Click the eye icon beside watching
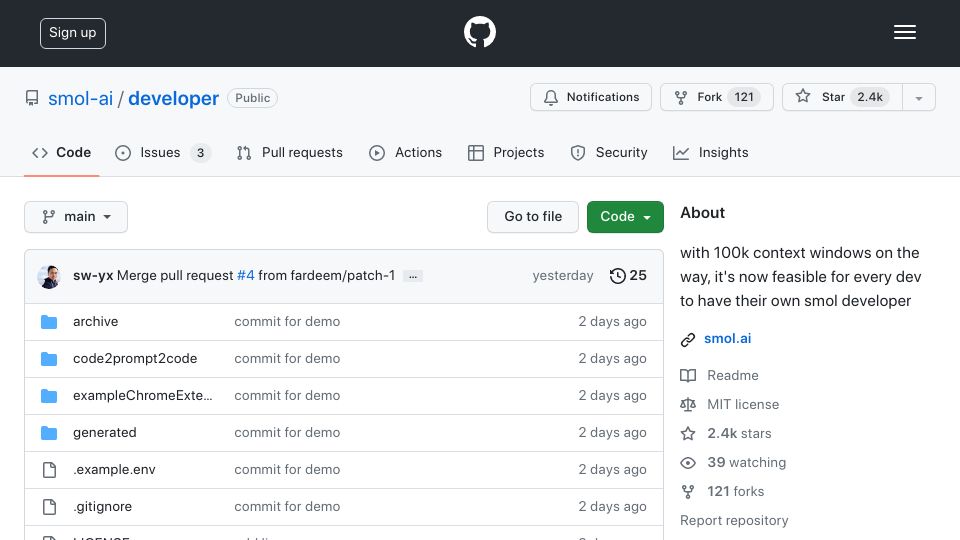Image resolution: width=960 pixels, height=540 pixels. (x=688, y=463)
